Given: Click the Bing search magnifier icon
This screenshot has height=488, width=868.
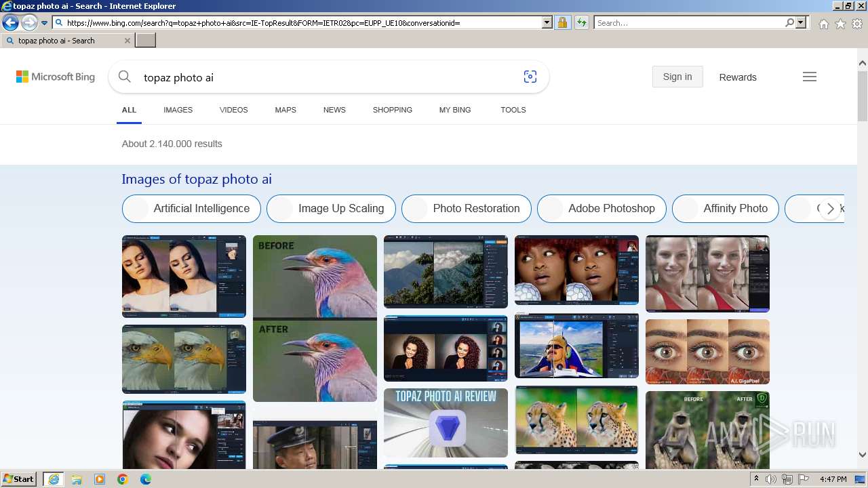Looking at the screenshot, I should tap(124, 77).
